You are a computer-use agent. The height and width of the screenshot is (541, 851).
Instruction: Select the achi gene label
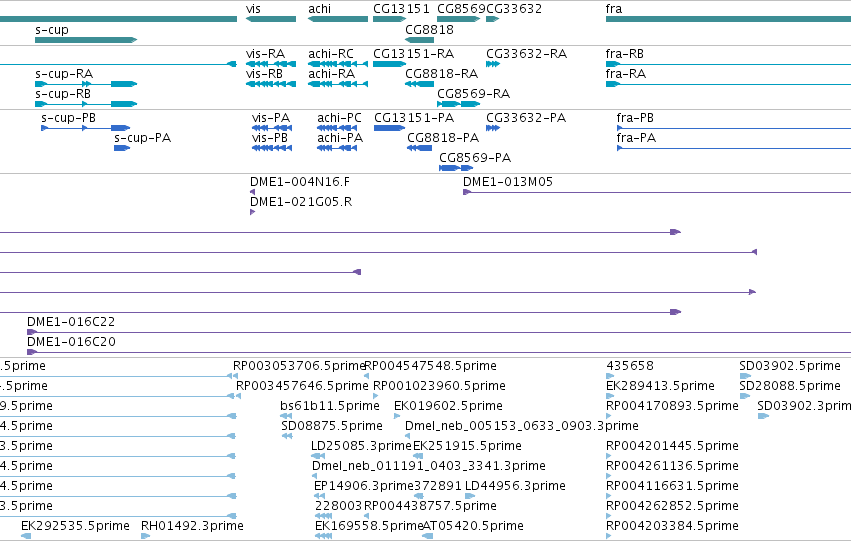(319, 9)
